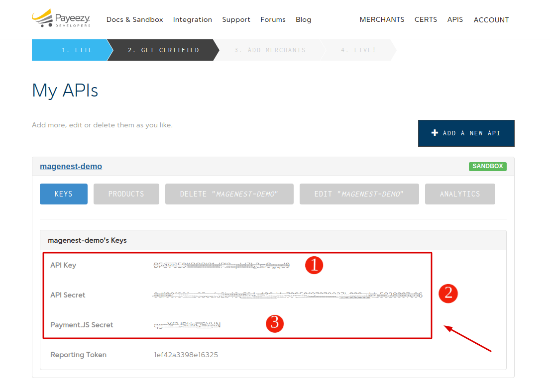Click the Payeezy Developers logo

pyautogui.click(x=61, y=18)
